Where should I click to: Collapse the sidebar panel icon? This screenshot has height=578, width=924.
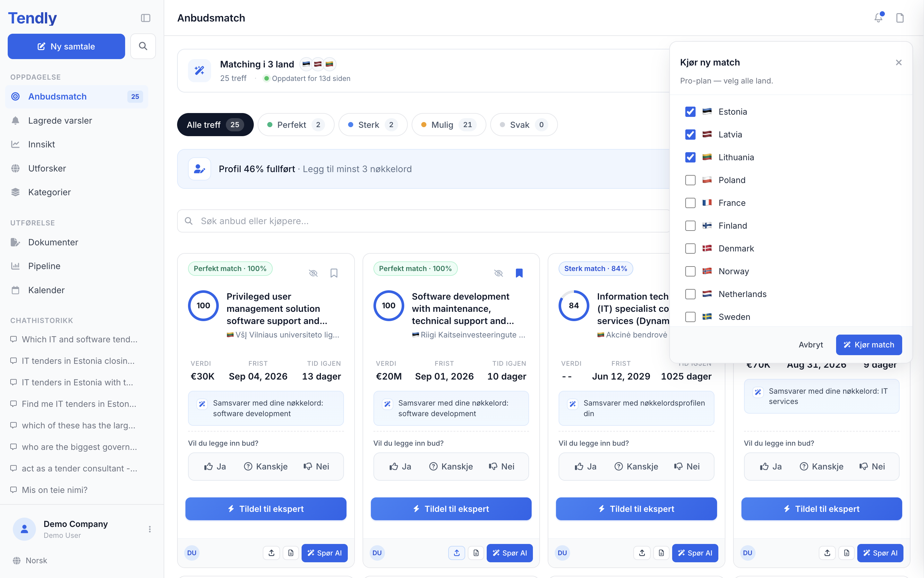145,18
